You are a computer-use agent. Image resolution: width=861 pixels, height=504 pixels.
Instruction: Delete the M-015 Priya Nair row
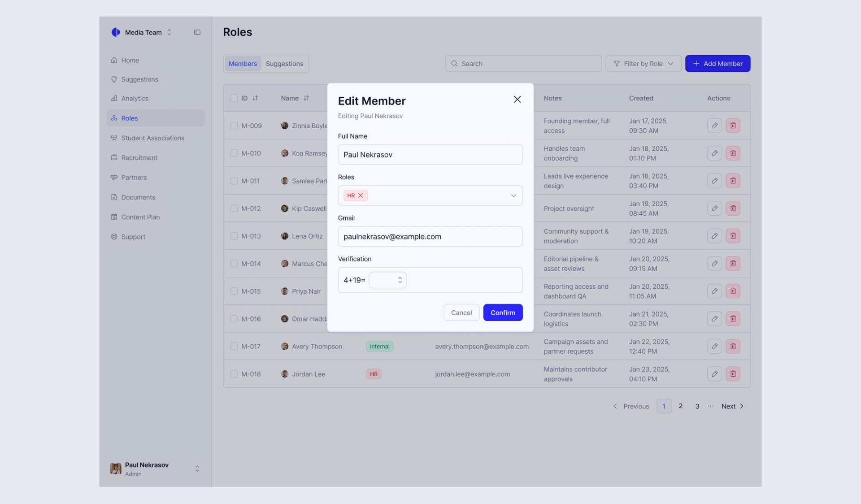[733, 291]
